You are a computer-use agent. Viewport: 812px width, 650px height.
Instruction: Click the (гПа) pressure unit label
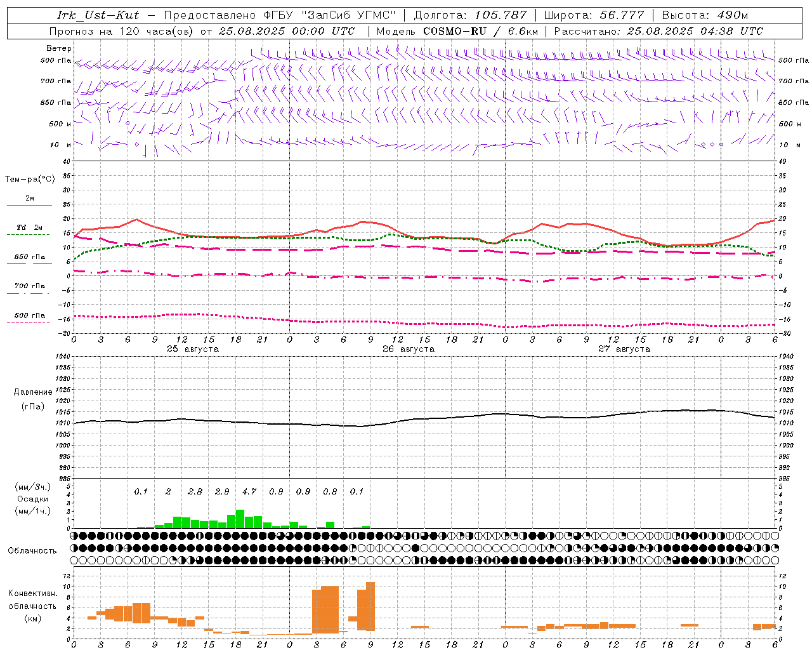[x=33, y=406]
